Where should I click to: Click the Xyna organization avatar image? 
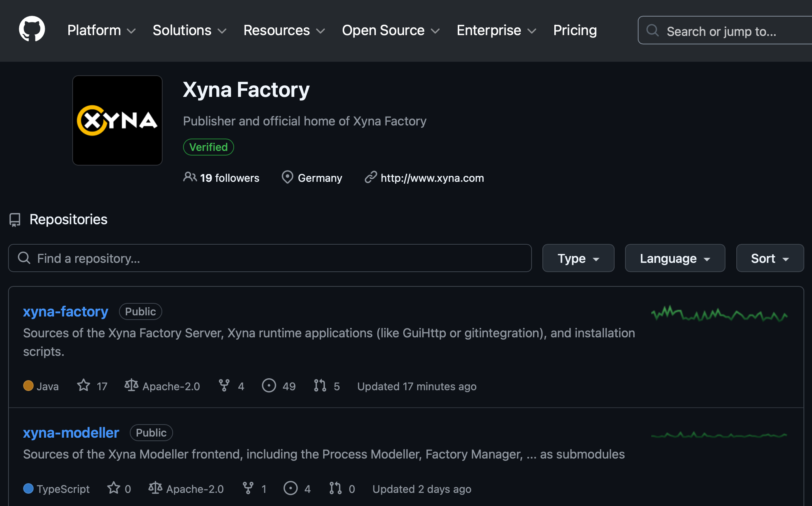click(x=117, y=120)
